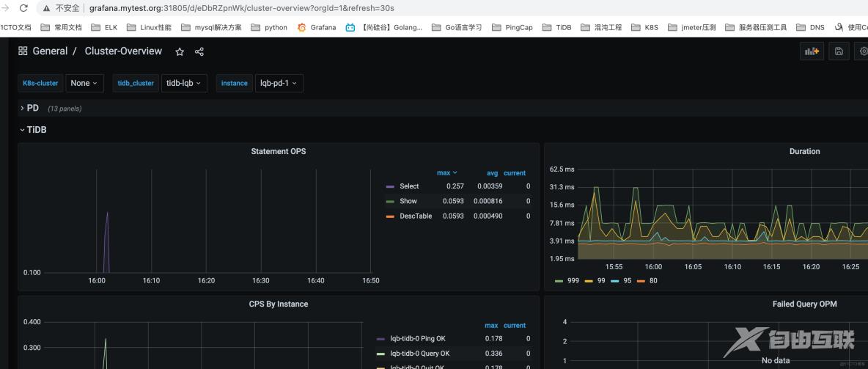Open the Go语言学习 bookmark folder
This screenshot has height=369, width=868.
pyautogui.click(x=457, y=27)
